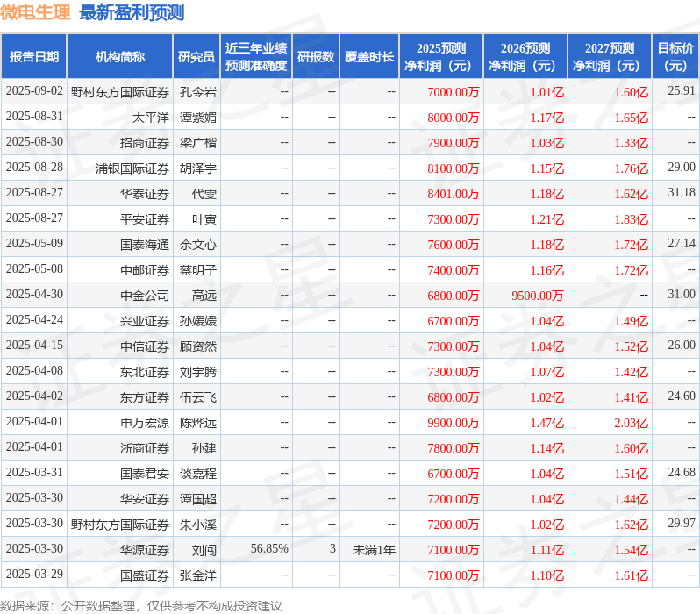Click researcher name 谭紫媚
The height and width of the screenshot is (614, 700).
198,118
